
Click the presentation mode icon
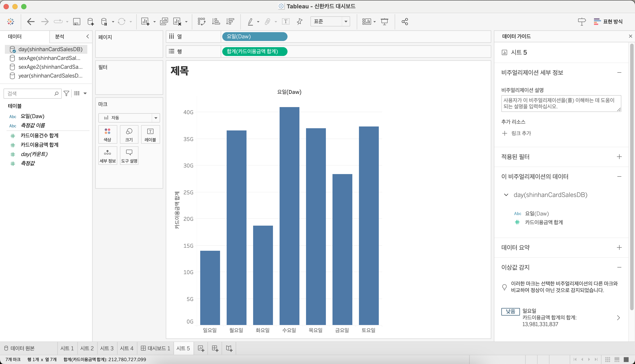(x=384, y=22)
